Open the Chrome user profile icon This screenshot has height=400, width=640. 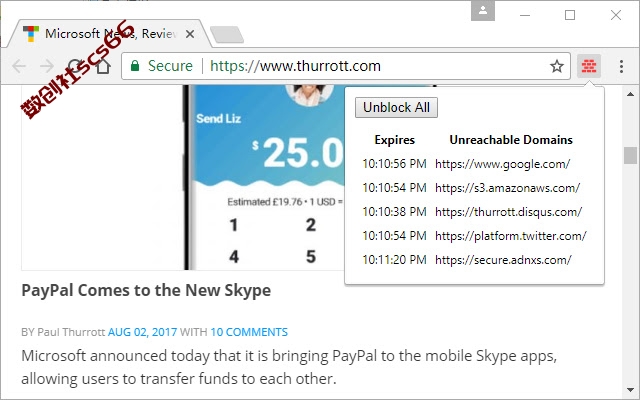coord(483,11)
